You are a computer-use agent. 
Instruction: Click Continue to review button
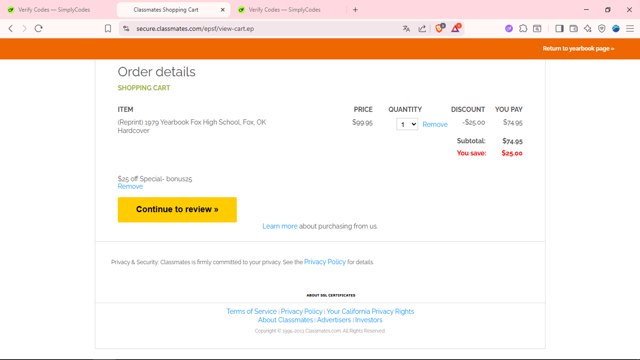(x=177, y=209)
